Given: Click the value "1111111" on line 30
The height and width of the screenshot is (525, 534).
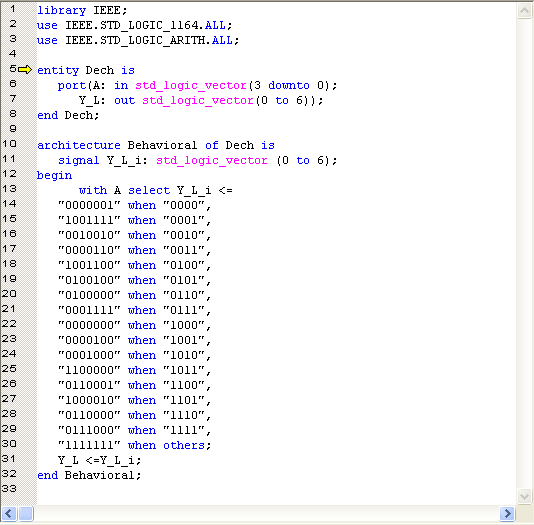Looking at the screenshot, I should (x=89, y=445).
